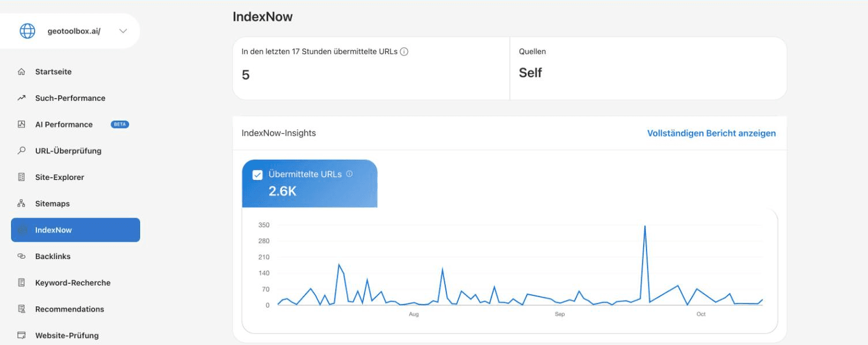Screen dimensions: 868x345
Task: Click the Site-Explorer document icon
Action: pos(21,177)
